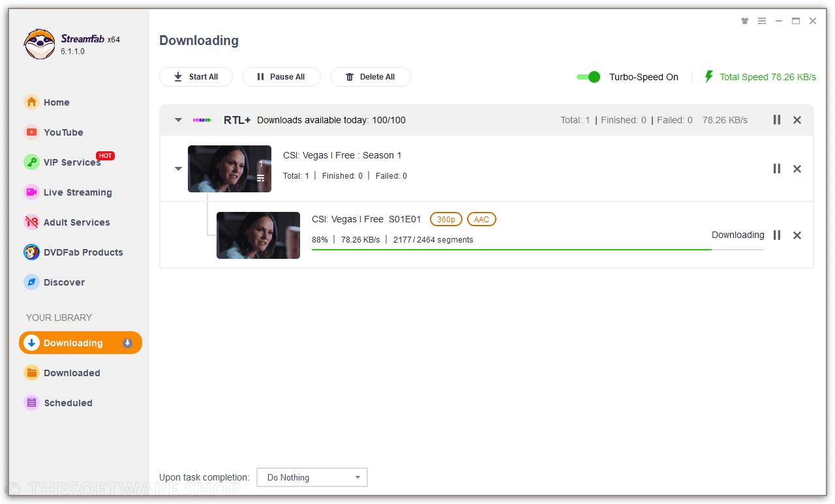The image size is (835, 504).
Task: Click the RTL+ colored logo icon
Action: [x=202, y=120]
